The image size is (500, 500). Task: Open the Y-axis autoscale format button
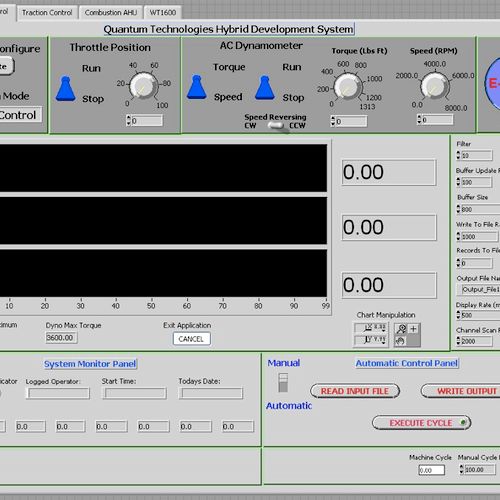(x=371, y=340)
